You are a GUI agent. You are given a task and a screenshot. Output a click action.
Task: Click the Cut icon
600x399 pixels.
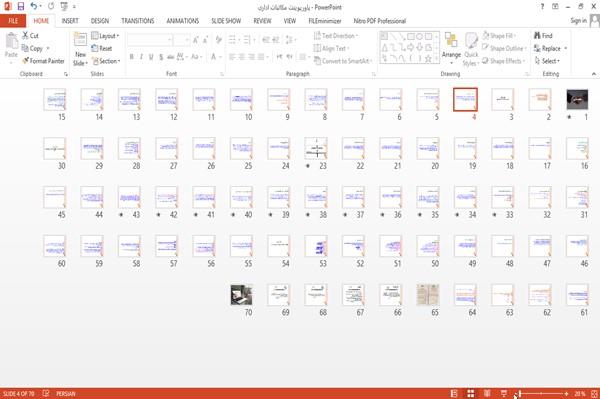[x=25, y=36]
